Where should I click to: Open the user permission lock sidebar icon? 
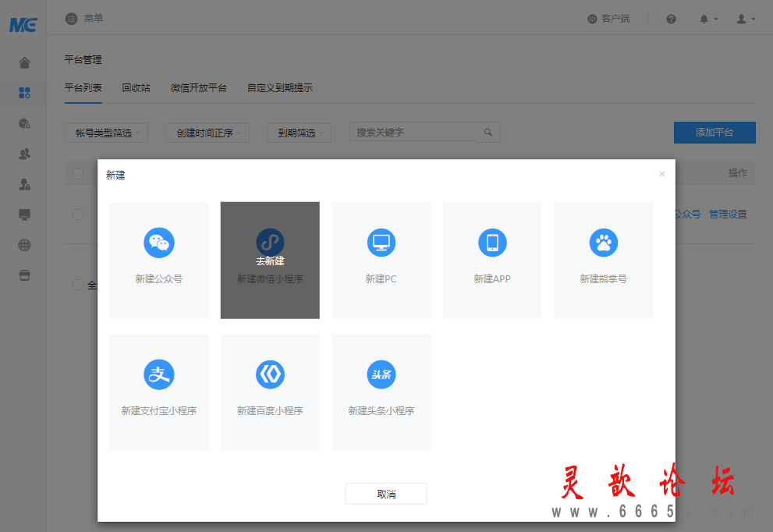[24, 184]
